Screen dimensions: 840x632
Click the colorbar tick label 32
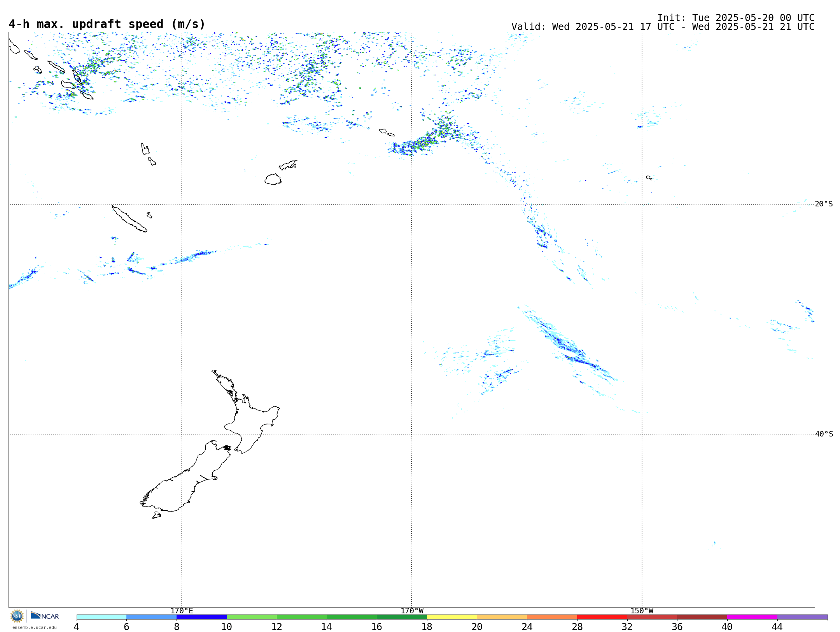click(627, 627)
